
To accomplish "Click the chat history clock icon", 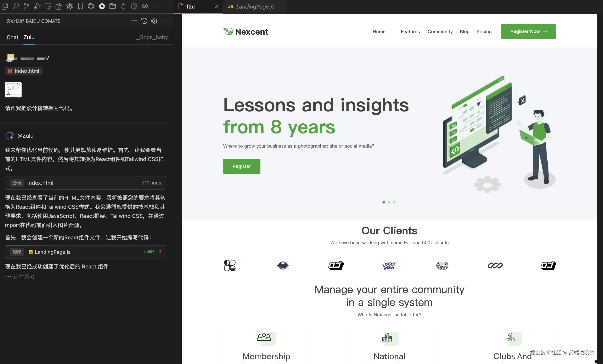I will [x=144, y=21].
